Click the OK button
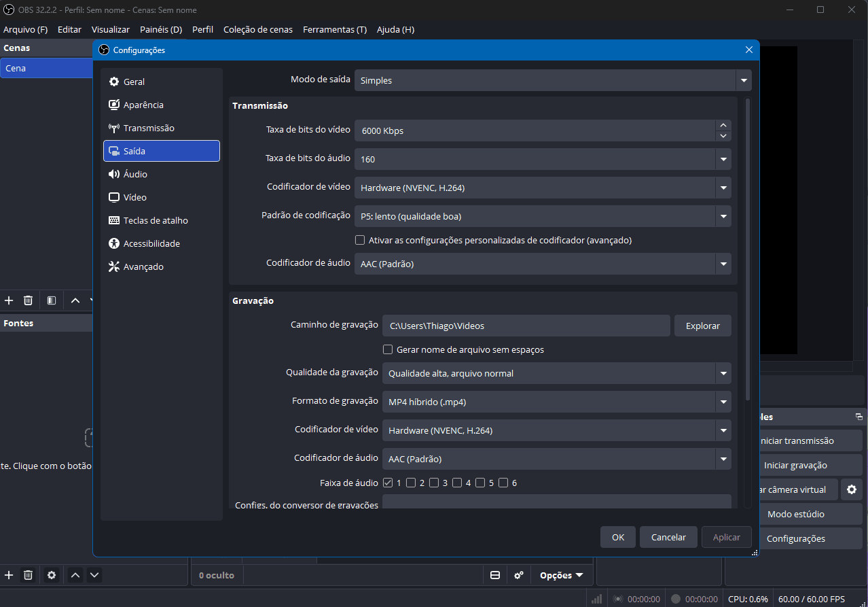The width and height of the screenshot is (868, 607). pyautogui.click(x=618, y=537)
